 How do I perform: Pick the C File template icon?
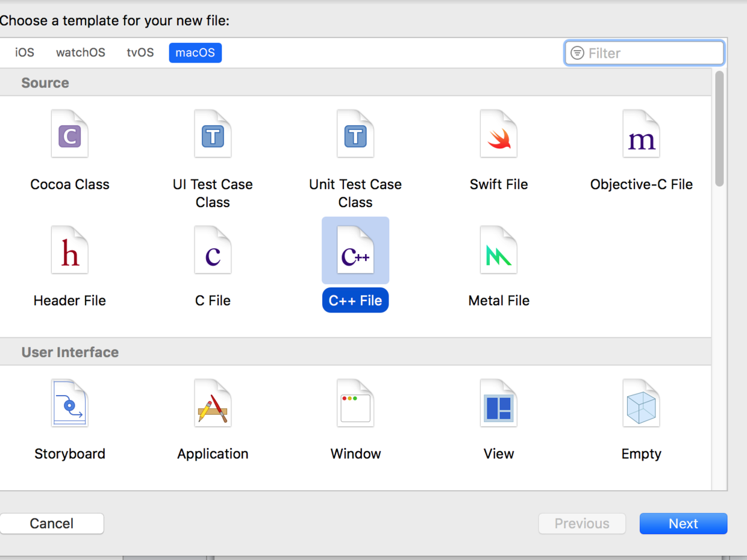coord(213,250)
